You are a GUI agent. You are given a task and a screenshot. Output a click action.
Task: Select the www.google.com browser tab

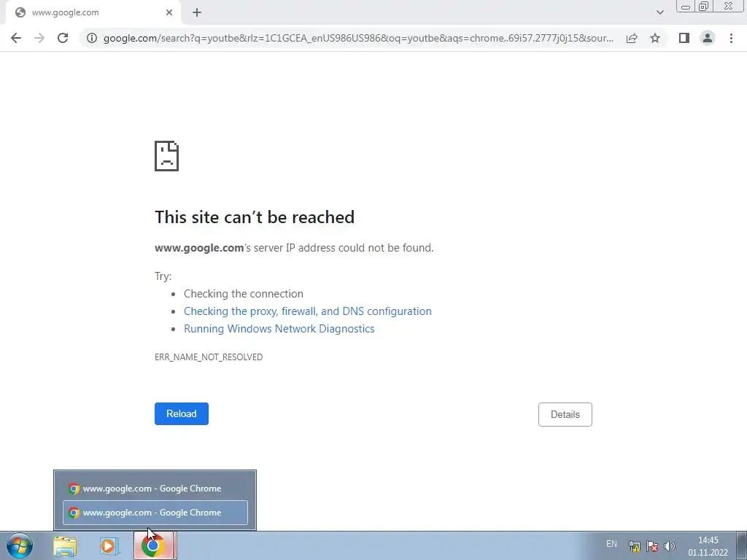coord(93,12)
